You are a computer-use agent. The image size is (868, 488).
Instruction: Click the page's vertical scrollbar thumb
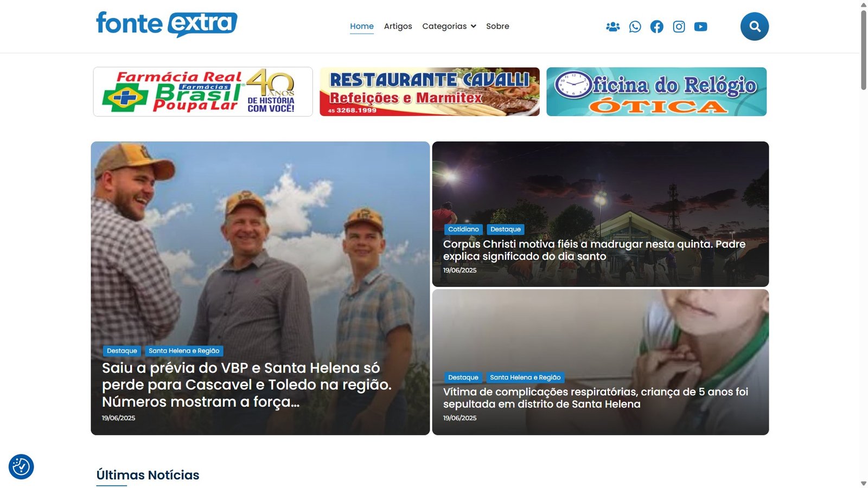point(864,50)
